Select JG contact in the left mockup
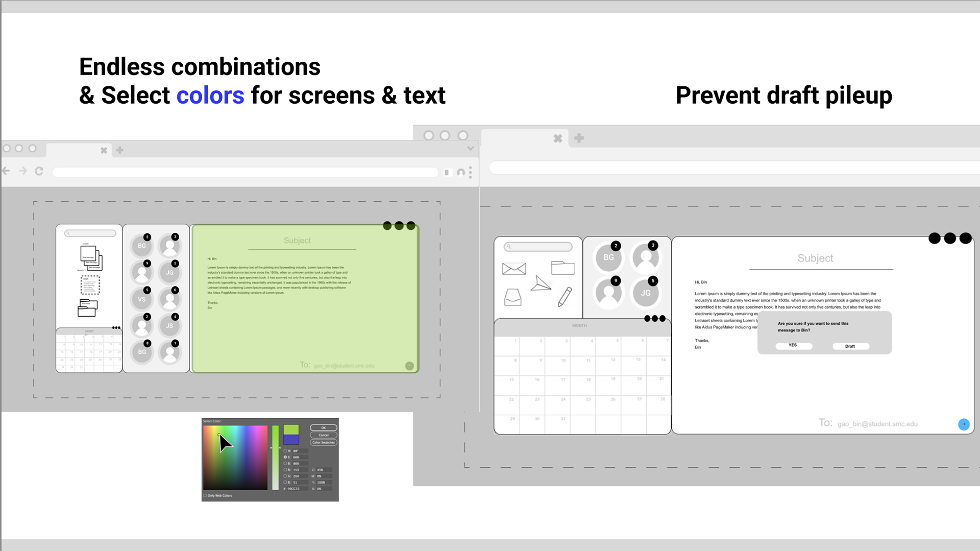Image resolution: width=980 pixels, height=551 pixels. click(169, 273)
